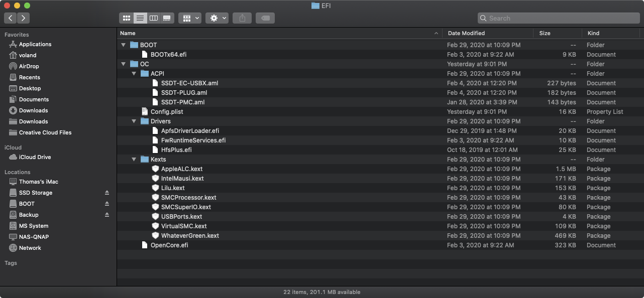Collapse the OC folder disclosure triangle
Screen dimensions: 644x298
pos(124,64)
